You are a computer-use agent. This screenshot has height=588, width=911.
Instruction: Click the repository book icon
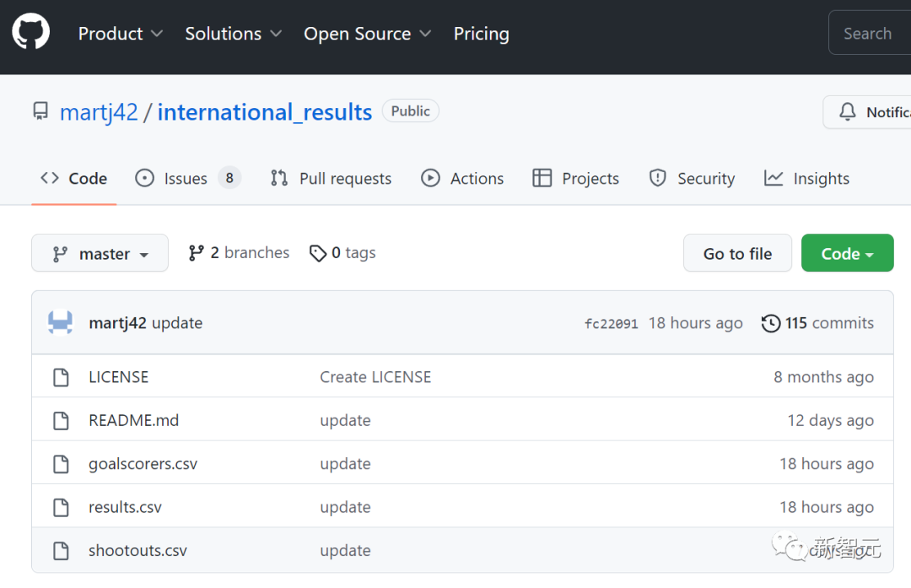(40, 111)
